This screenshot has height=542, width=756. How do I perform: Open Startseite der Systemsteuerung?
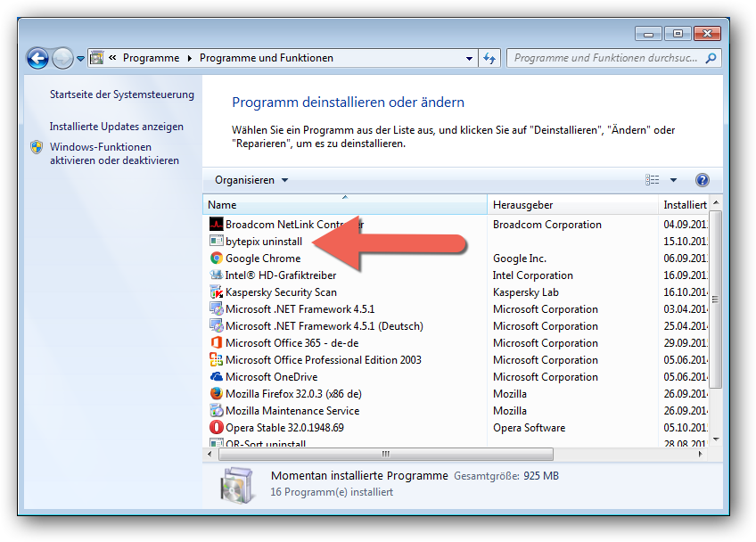[x=122, y=94]
